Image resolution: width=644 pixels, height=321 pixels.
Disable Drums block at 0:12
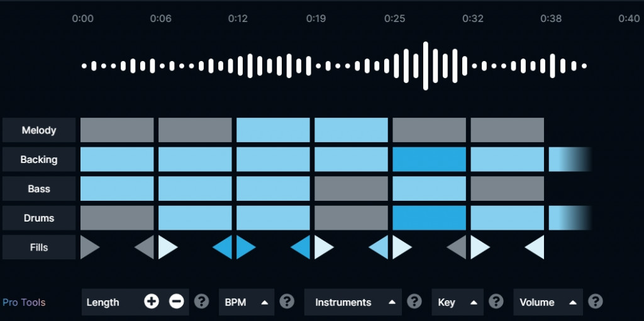click(x=273, y=218)
